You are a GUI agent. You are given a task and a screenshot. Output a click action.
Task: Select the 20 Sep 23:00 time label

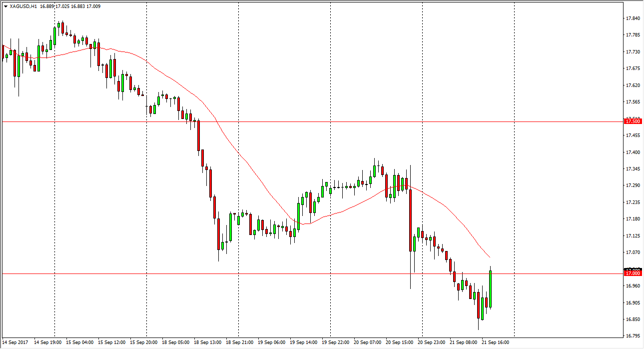pyautogui.click(x=431, y=342)
